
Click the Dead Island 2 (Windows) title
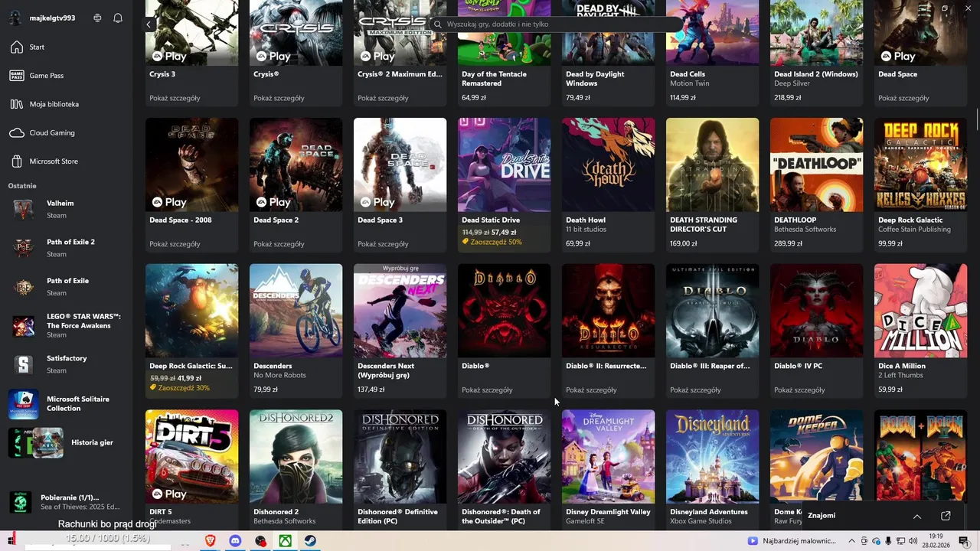click(x=815, y=74)
